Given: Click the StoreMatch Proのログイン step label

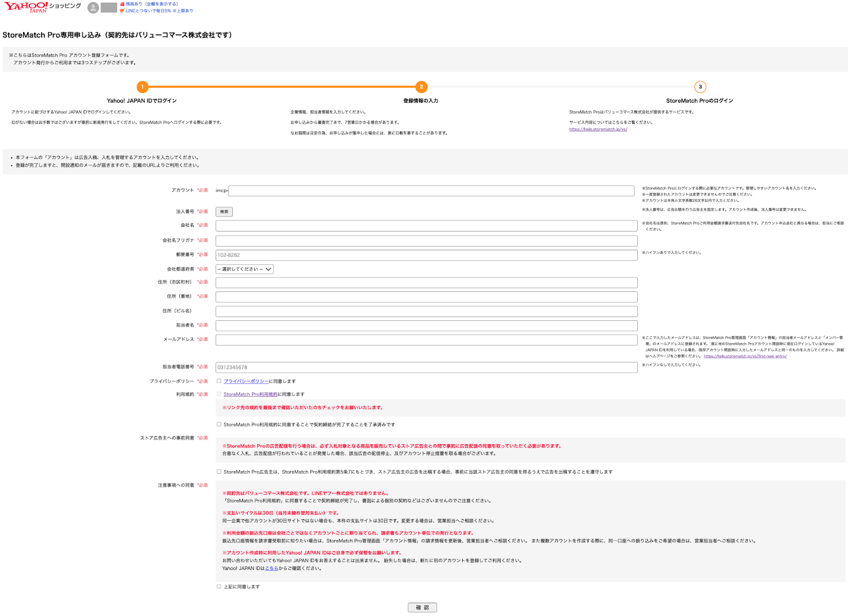Looking at the screenshot, I should tap(700, 101).
